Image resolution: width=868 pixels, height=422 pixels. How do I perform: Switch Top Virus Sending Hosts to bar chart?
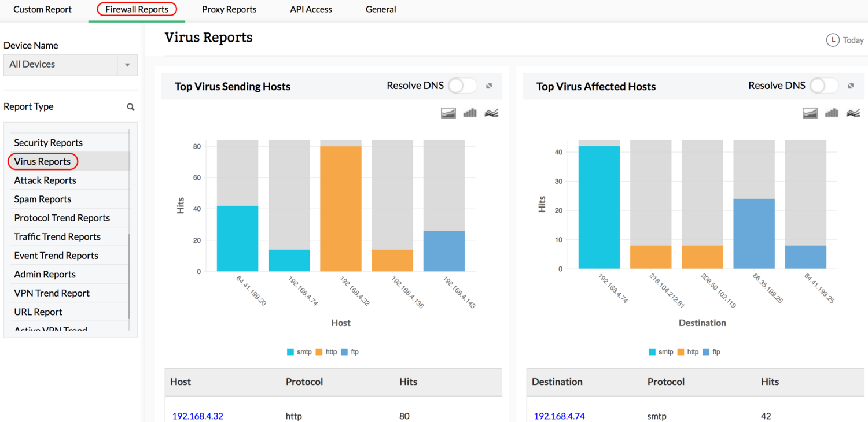point(470,113)
